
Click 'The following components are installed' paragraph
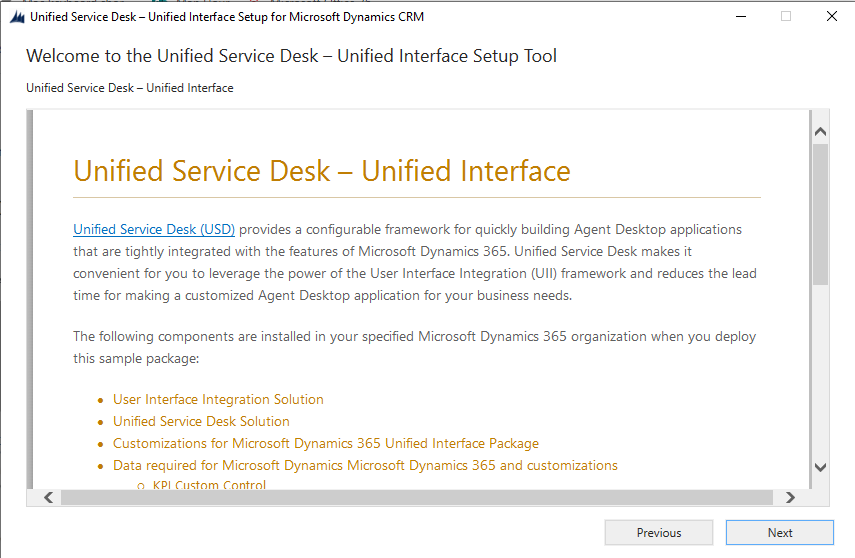tap(414, 347)
